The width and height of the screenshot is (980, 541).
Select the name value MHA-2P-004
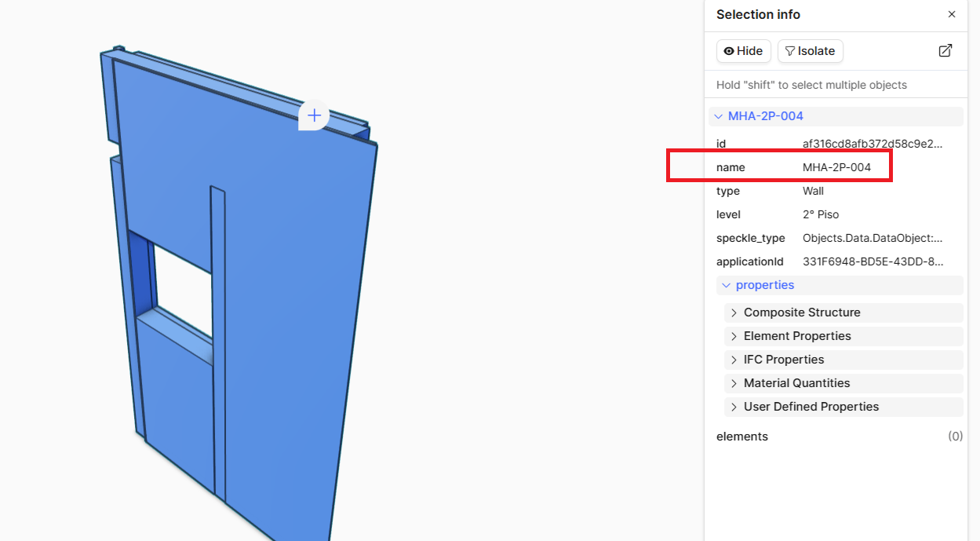point(836,167)
